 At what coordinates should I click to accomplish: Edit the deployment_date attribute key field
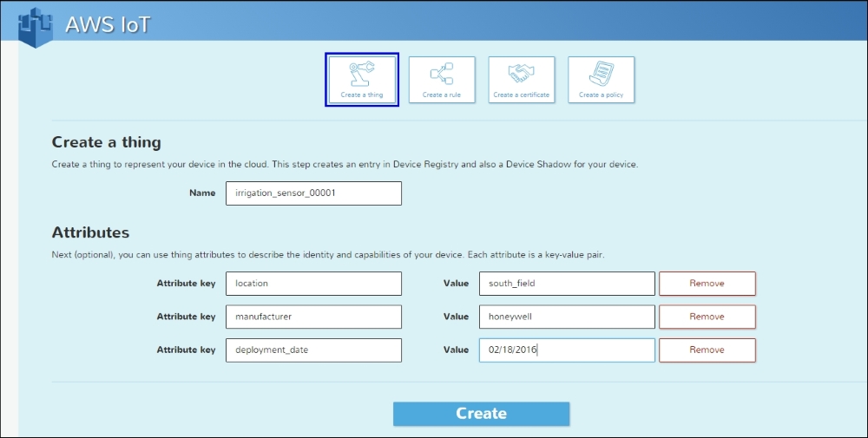click(x=313, y=350)
